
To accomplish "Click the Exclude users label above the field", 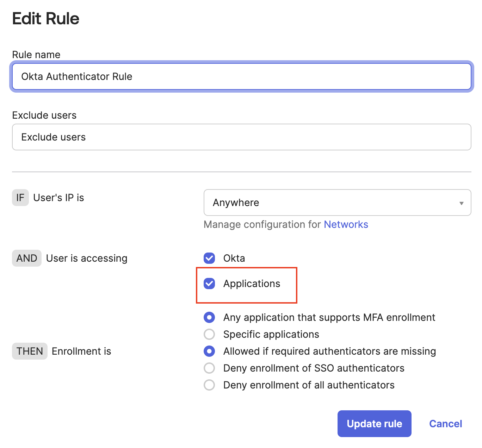I will 44,115.
